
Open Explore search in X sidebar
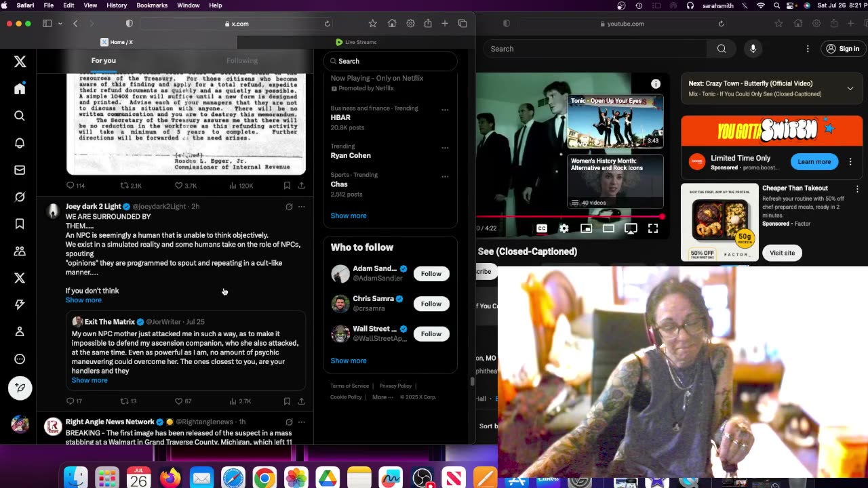click(x=20, y=116)
